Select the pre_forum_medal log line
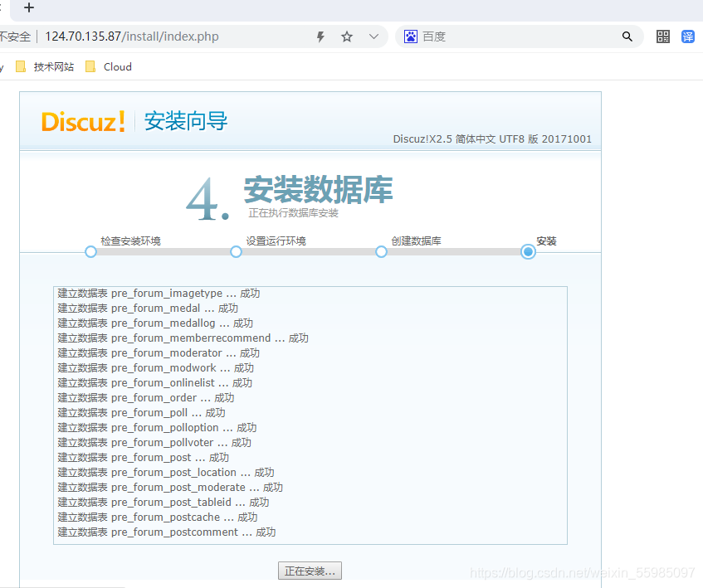Screen dimensions: 703x588 [x=148, y=309]
